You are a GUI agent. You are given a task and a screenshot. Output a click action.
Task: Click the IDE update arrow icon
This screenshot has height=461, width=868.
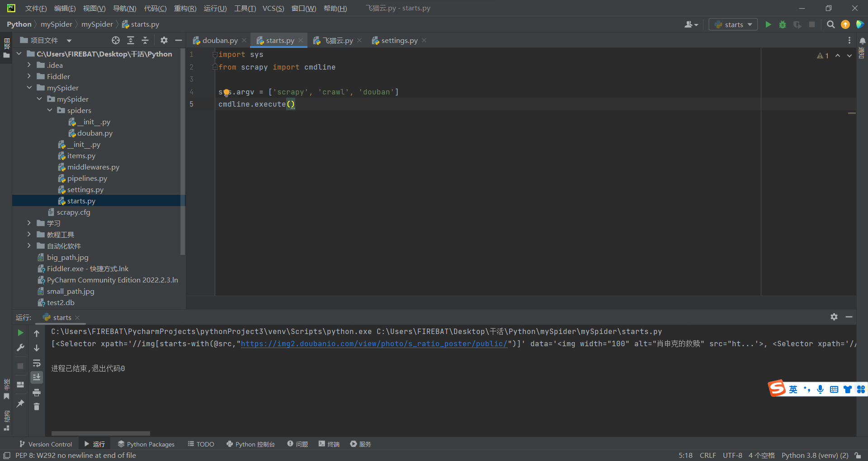845,24
